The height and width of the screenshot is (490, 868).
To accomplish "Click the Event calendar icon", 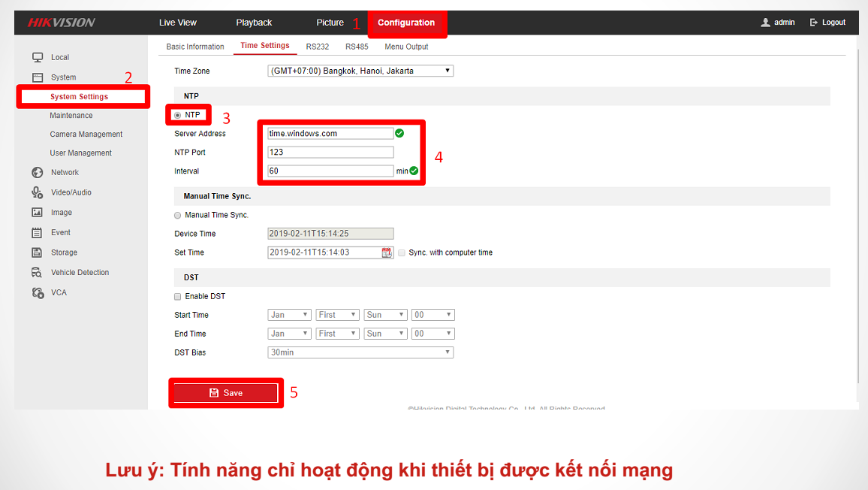I will pos(37,232).
